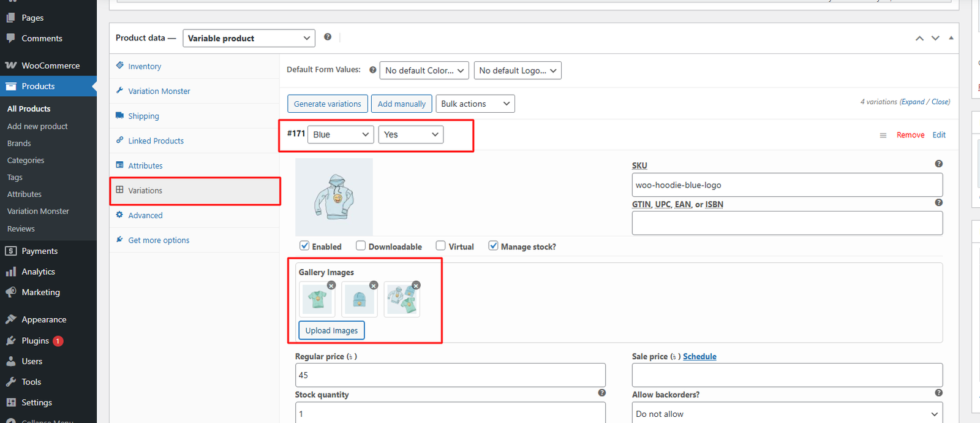Click help icon next to product type dropdown
The width and height of the screenshot is (980, 423).
tap(328, 37)
